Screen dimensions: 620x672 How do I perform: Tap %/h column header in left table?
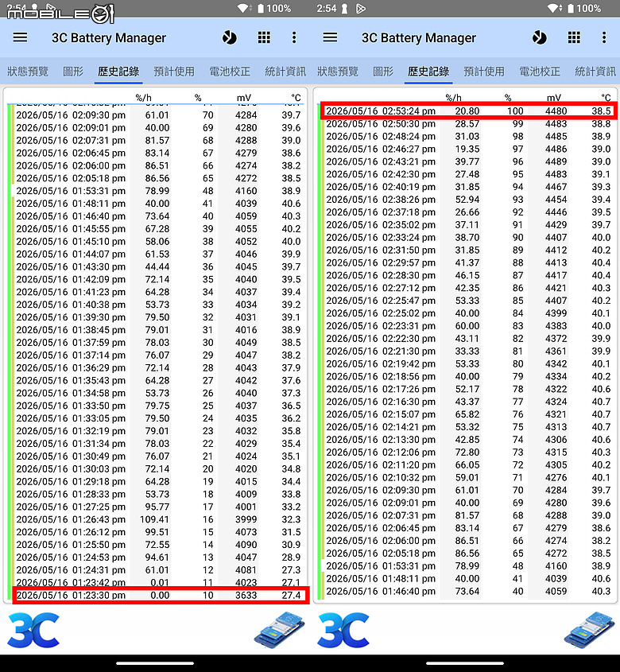144,98
